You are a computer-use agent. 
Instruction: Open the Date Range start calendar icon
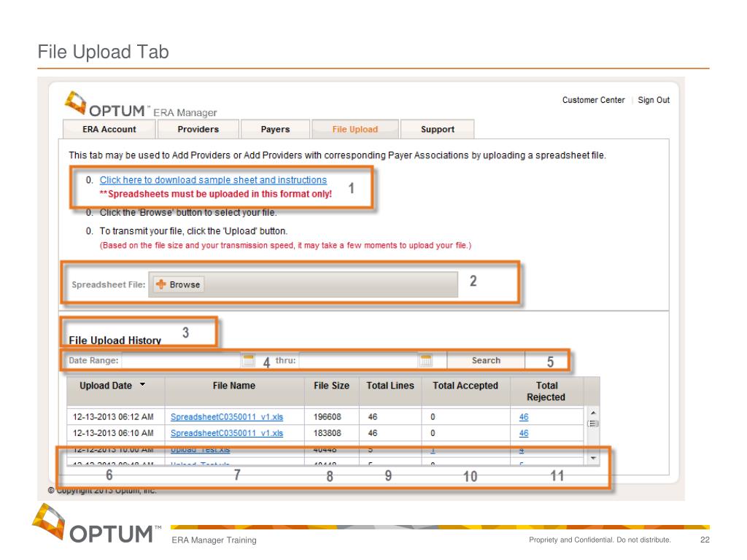coord(248,360)
